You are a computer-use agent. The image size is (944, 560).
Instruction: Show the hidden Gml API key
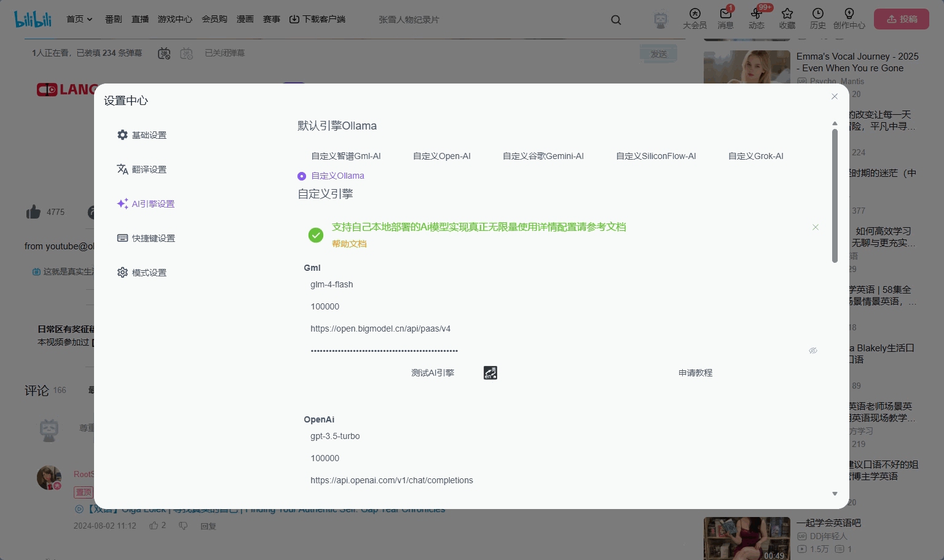click(813, 351)
